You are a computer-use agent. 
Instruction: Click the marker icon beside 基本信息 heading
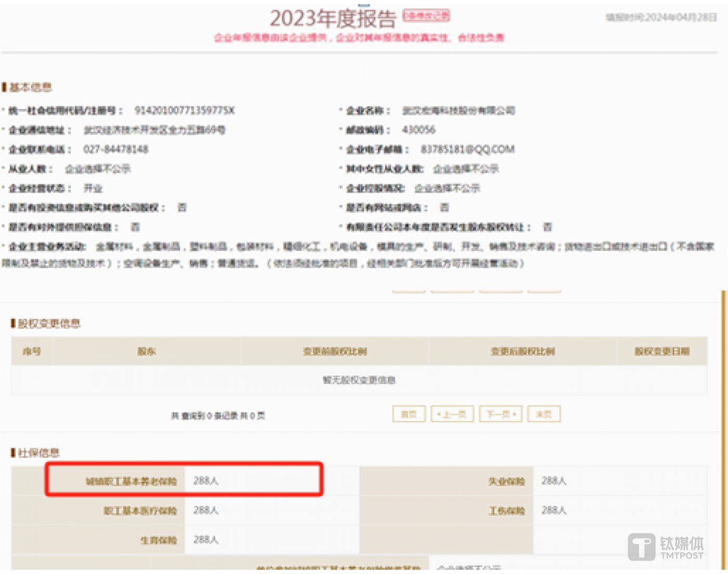[4, 87]
